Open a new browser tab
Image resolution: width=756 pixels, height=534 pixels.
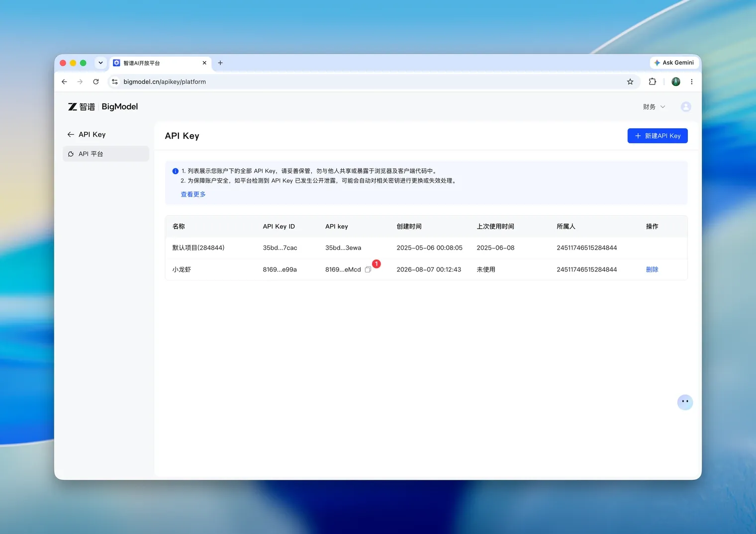coord(220,63)
